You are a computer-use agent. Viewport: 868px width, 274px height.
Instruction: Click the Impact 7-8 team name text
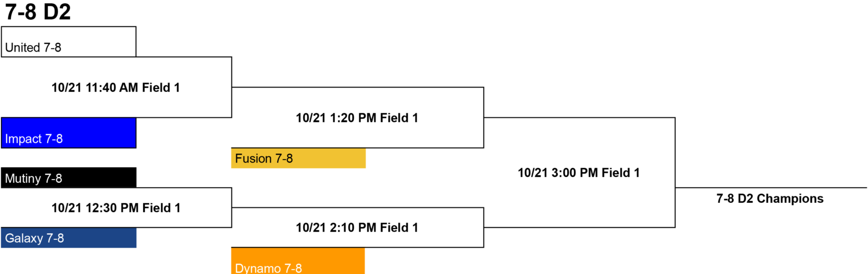pyautogui.click(x=34, y=139)
